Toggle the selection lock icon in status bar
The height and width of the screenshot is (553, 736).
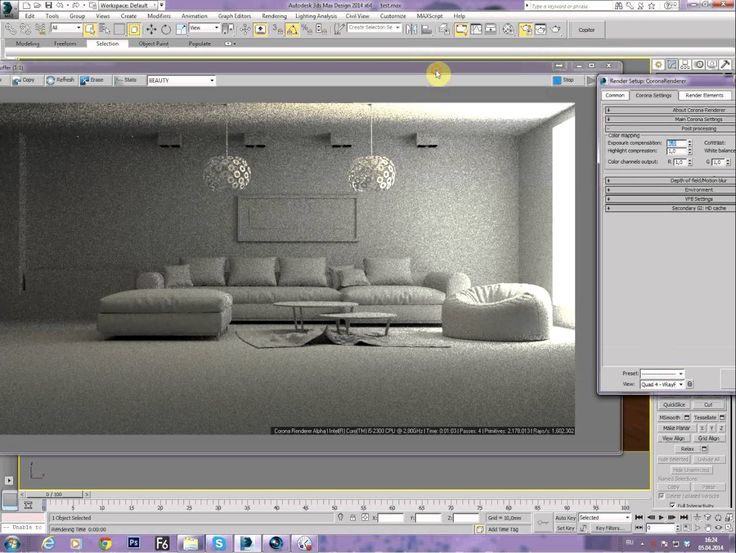point(353,517)
